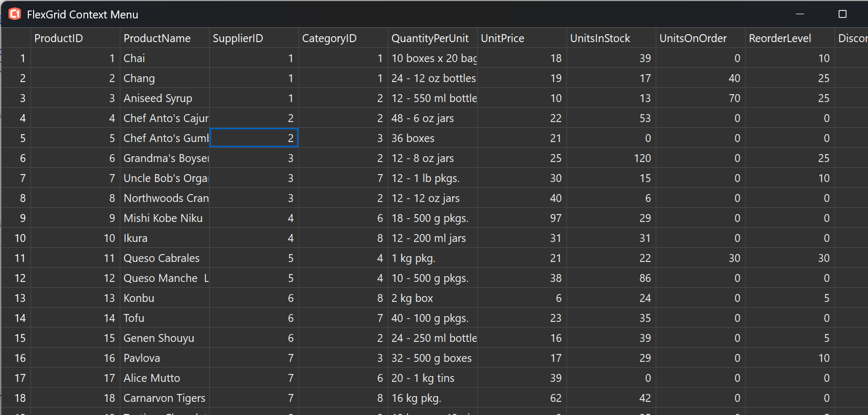868x415 pixels.
Task: Select UnitPrice 62 for Carnarvon Tigers
Action: 522,398
